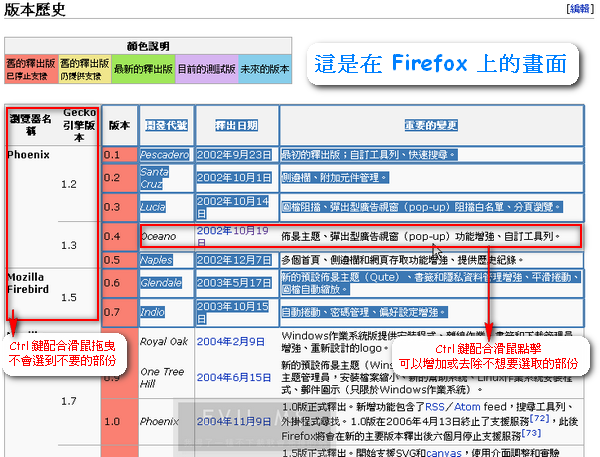600x457 pixels.
Task: Click the Gecko 1.3 engine version cell
Action: [69, 245]
